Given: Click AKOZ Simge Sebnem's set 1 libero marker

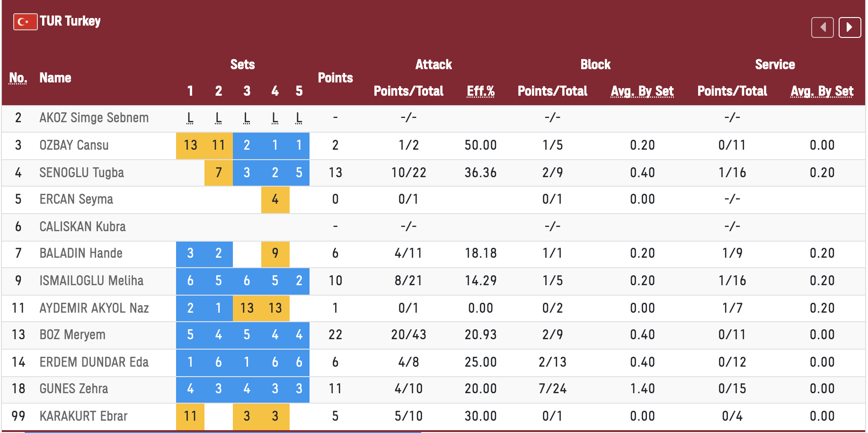Looking at the screenshot, I should pos(190,118).
